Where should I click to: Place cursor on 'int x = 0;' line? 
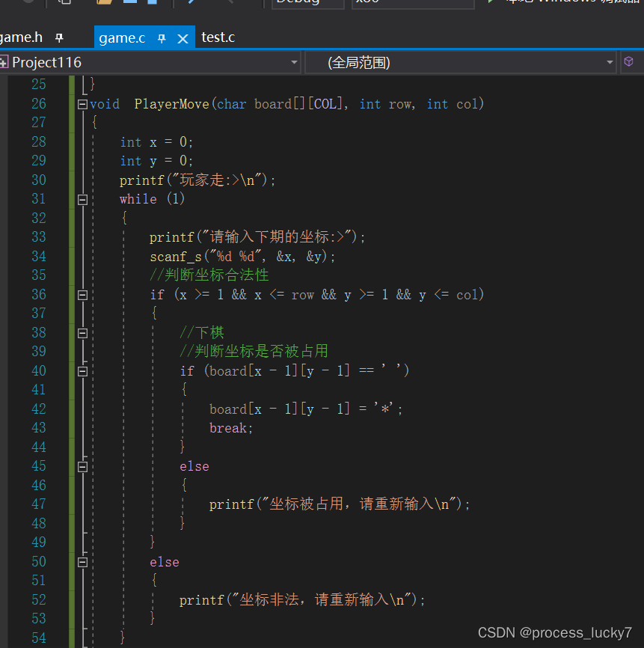click(156, 142)
